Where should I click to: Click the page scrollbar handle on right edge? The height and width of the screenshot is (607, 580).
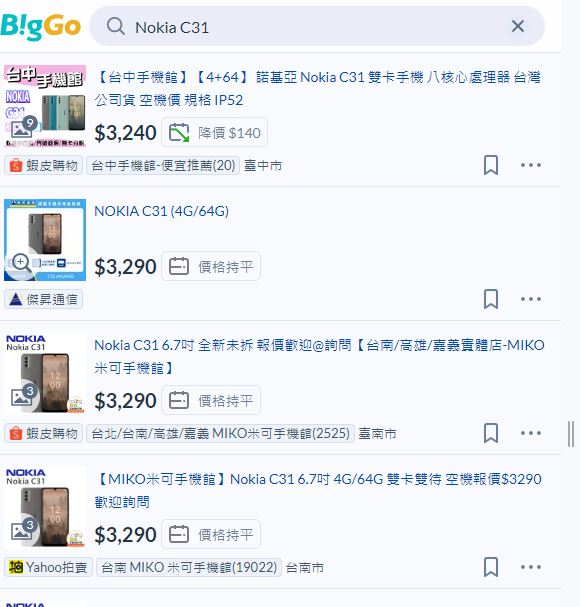(x=571, y=434)
